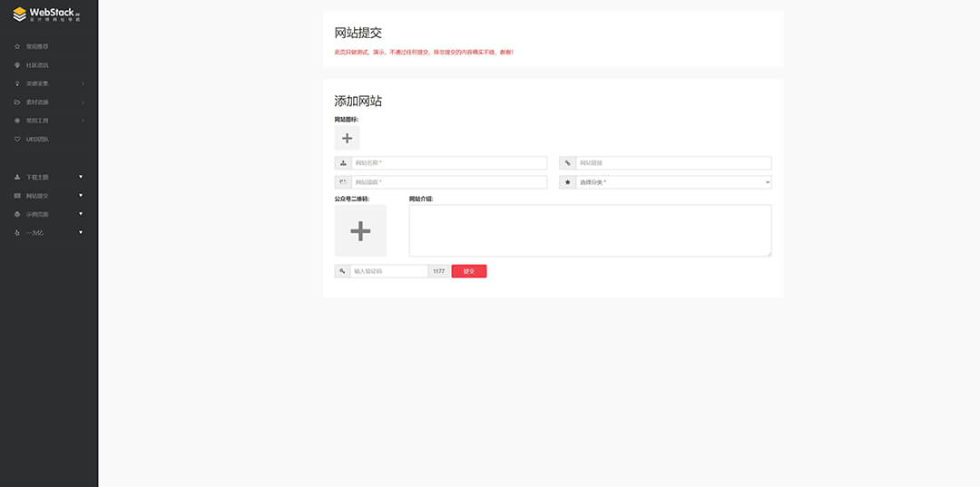Select 示例页面 in the sidebar

click(x=38, y=215)
